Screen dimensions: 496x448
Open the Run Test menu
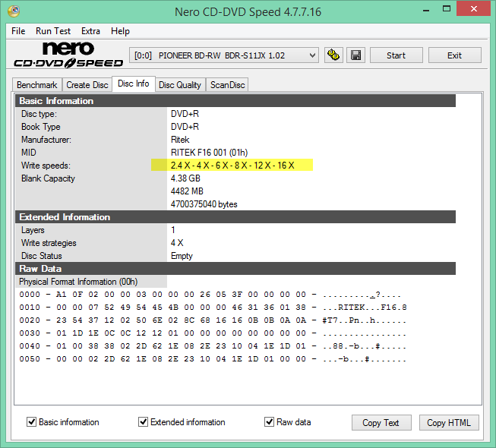[x=53, y=31]
